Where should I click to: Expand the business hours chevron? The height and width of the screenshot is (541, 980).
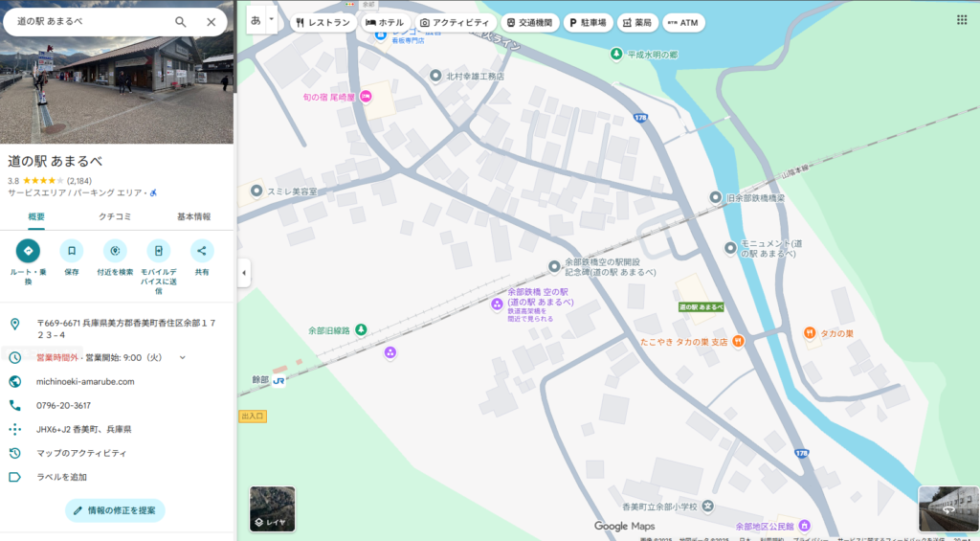(183, 357)
